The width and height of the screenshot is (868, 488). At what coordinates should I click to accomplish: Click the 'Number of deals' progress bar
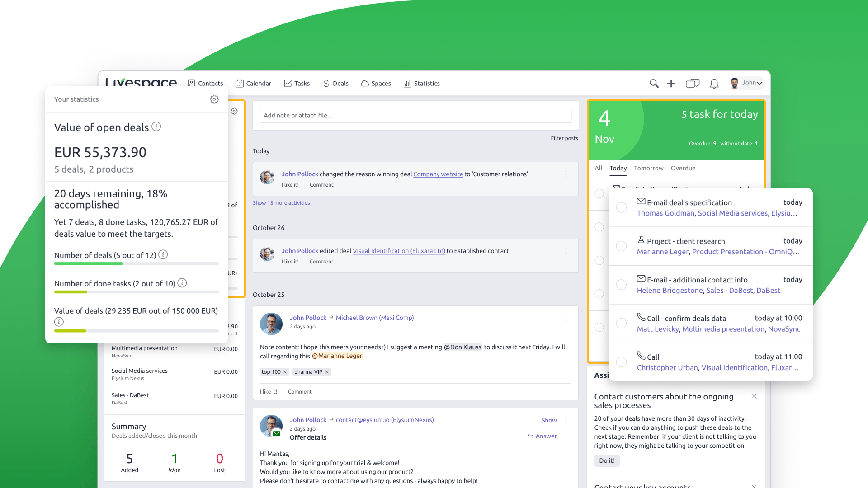(136, 263)
